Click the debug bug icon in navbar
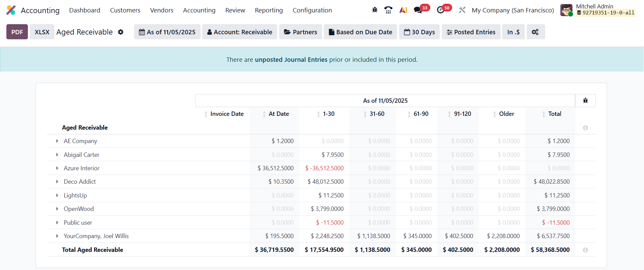The height and width of the screenshot is (270, 644). click(375, 10)
